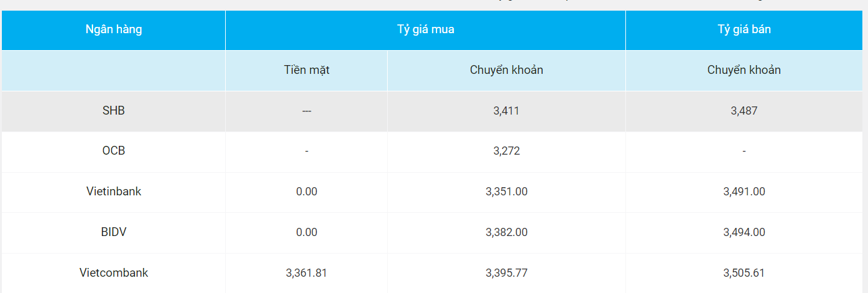
Task: Select Vietcombank sell rate 3,505.61
Action: (x=744, y=273)
